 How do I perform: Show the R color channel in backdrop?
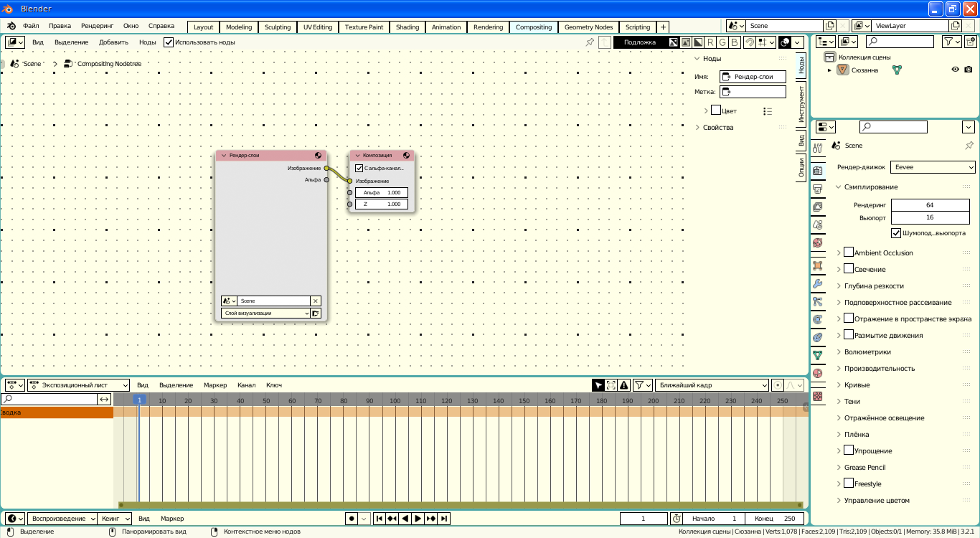click(710, 42)
